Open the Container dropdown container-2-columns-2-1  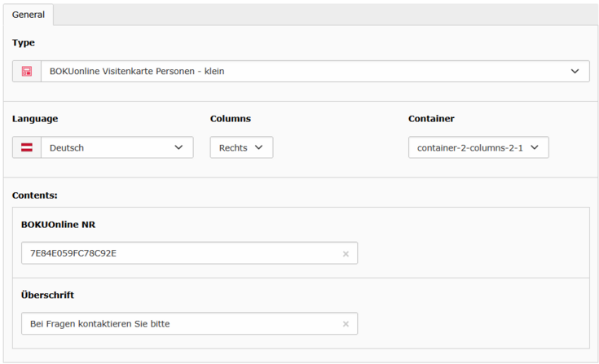point(478,147)
